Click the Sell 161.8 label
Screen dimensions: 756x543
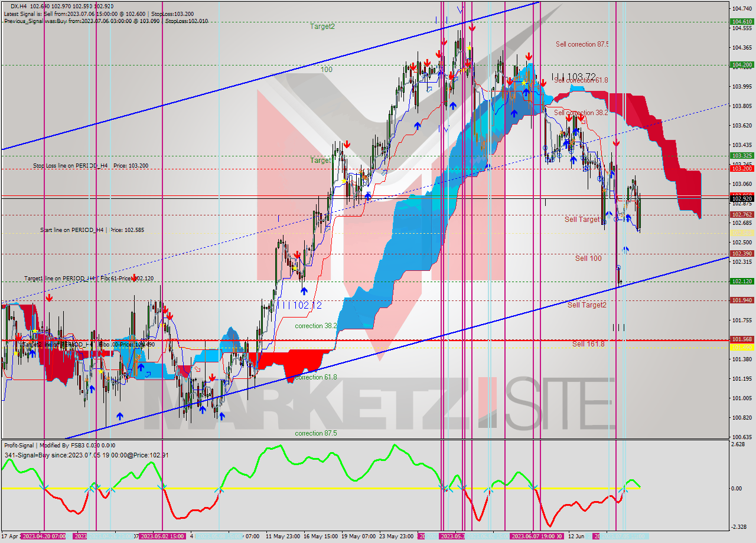click(588, 344)
